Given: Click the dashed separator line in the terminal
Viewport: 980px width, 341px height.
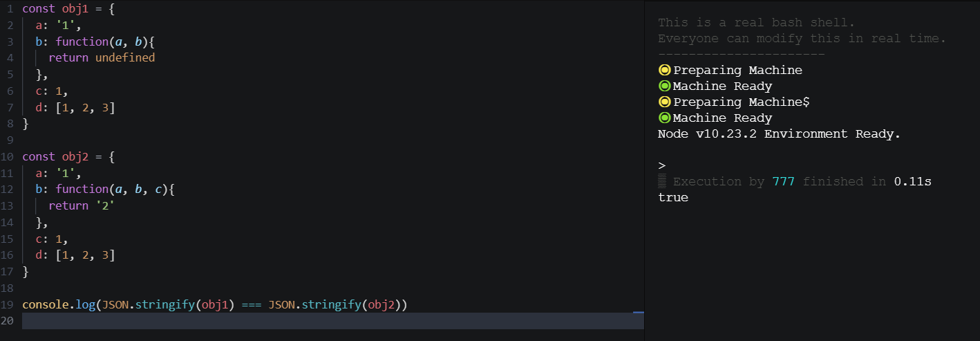Looking at the screenshot, I should tap(742, 54).
